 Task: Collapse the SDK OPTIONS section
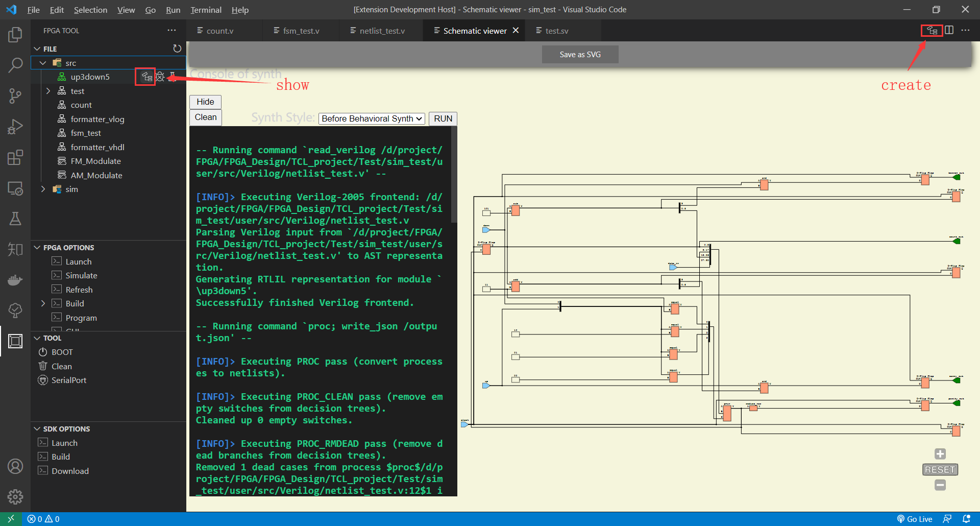point(37,429)
